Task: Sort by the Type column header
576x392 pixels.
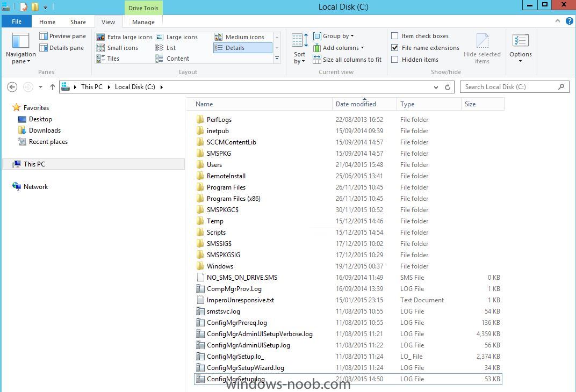Action: coord(429,104)
